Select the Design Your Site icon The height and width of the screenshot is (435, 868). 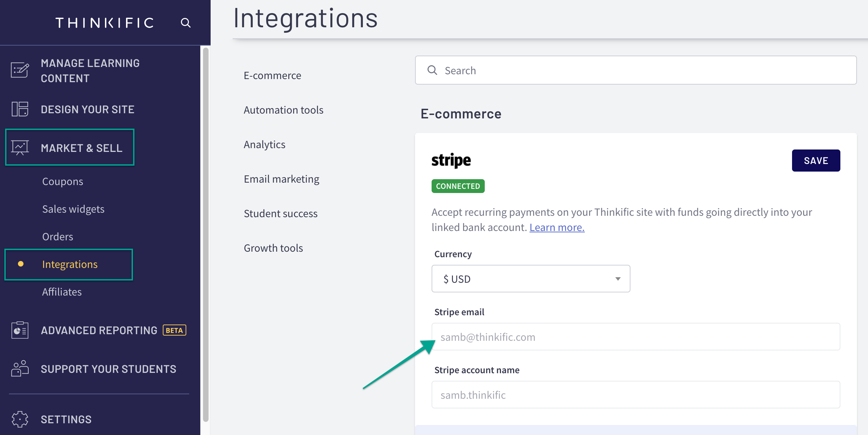click(x=19, y=109)
